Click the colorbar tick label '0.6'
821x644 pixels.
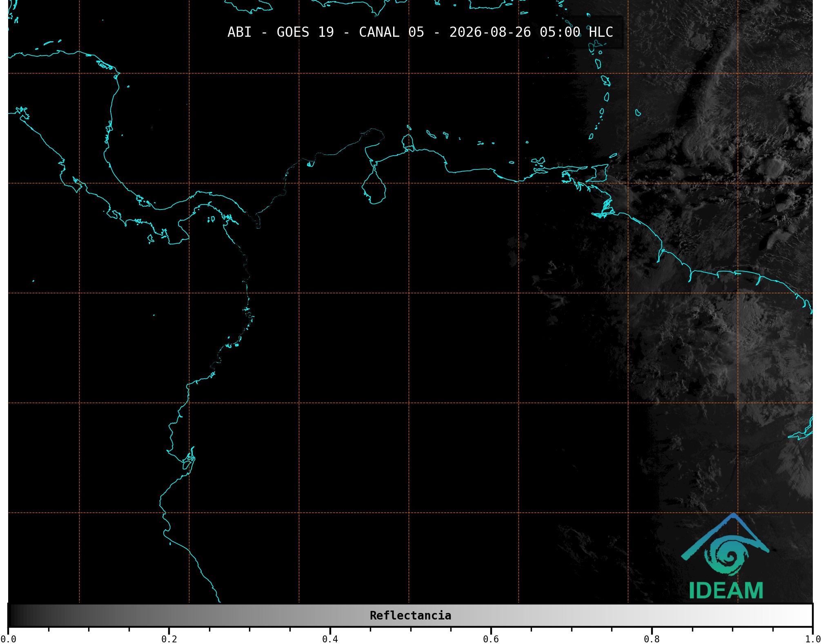click(491, 639)
